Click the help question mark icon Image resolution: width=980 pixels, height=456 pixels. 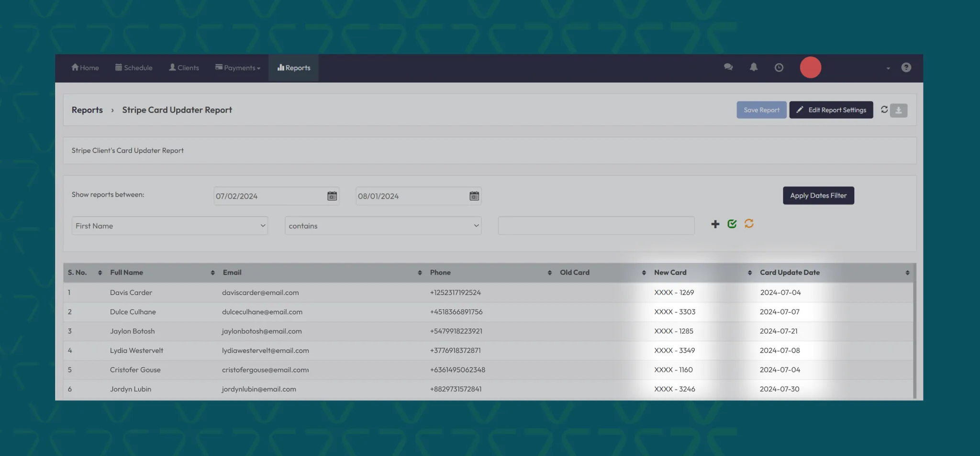tap(906, 68)
